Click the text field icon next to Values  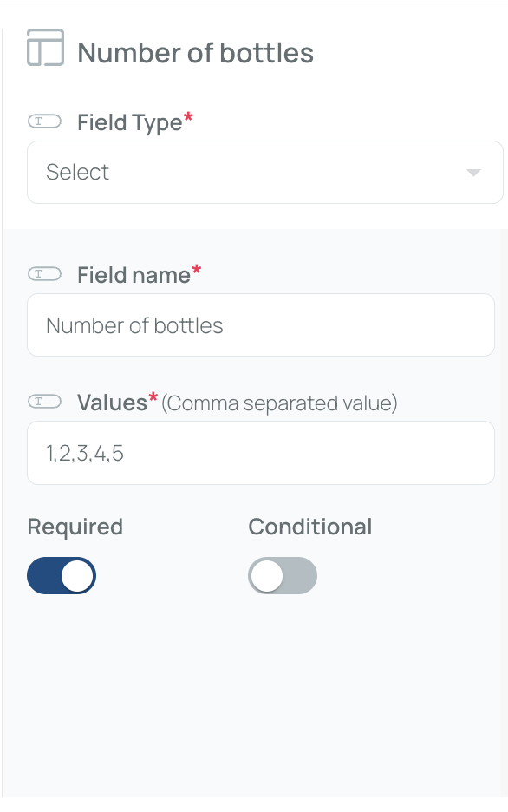coord(44,402)
